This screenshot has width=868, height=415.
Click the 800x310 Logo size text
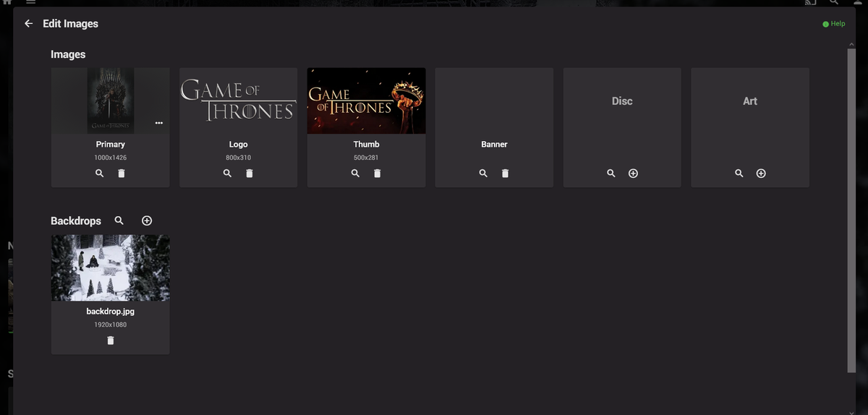(239, 158)
